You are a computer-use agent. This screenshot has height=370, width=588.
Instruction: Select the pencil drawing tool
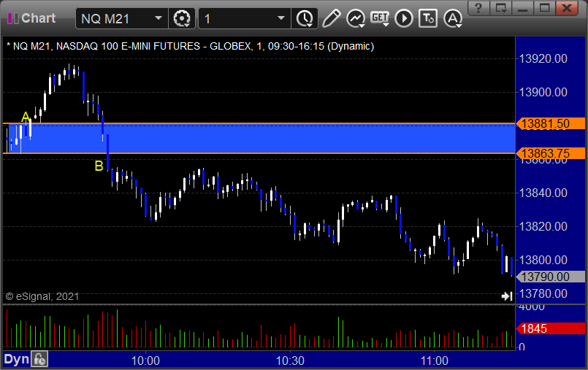point(331,18)
